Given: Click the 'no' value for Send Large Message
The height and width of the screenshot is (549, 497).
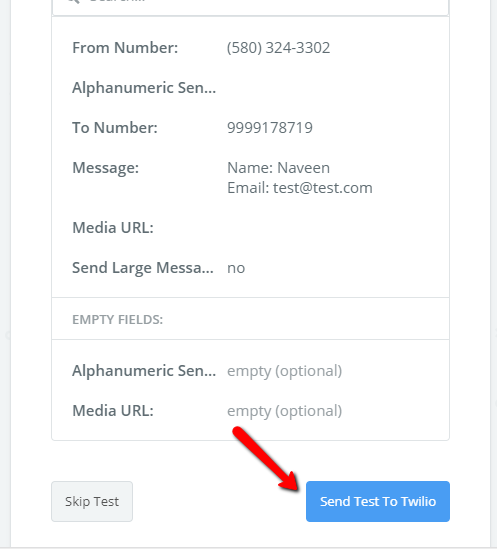Looking at the screenshot, I should (x=236, y=268).
